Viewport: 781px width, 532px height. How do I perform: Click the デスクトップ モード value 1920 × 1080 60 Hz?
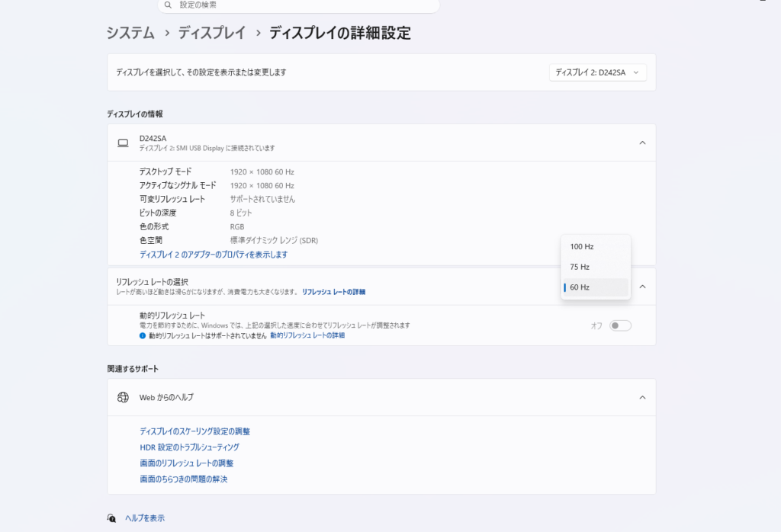(x=262, y=172)
